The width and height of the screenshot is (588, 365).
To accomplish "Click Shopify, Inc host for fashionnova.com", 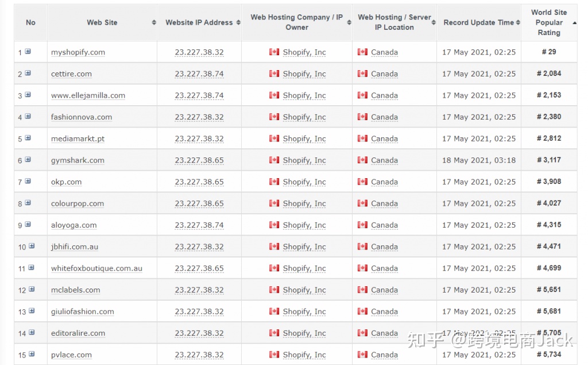I will pyautogui.click(x=304, y=117).
